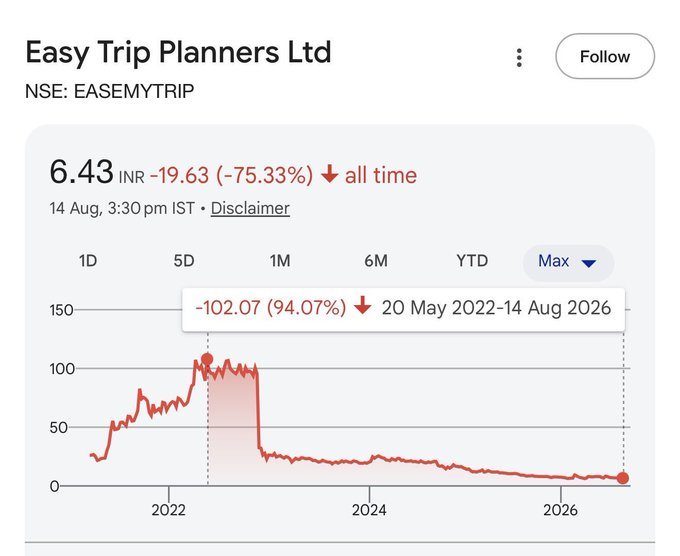This screenshot has width=680, height=556.
Task: Click the Follow button
Action: (x=605, y=56)
